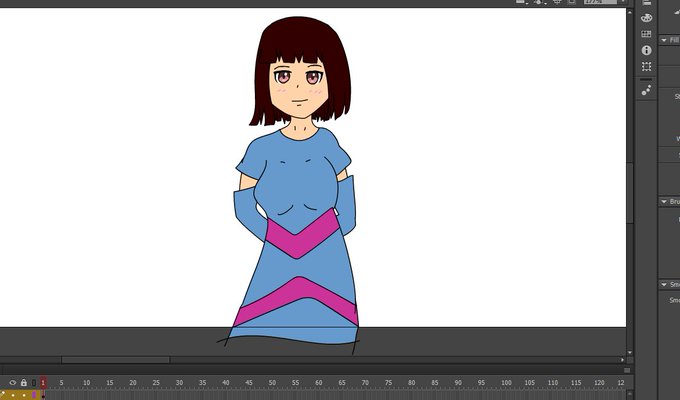Collapse the Smoothing section expander
The image size is (680, 400).
(x=664, y=285)
